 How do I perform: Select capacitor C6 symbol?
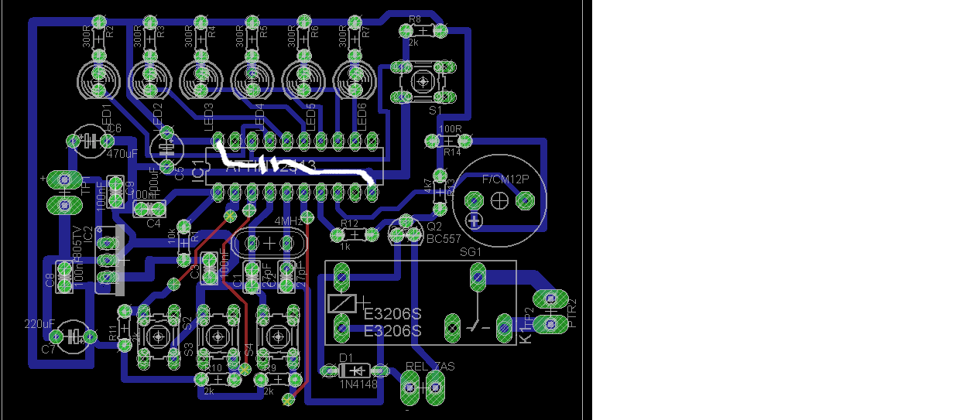point(91,141)
